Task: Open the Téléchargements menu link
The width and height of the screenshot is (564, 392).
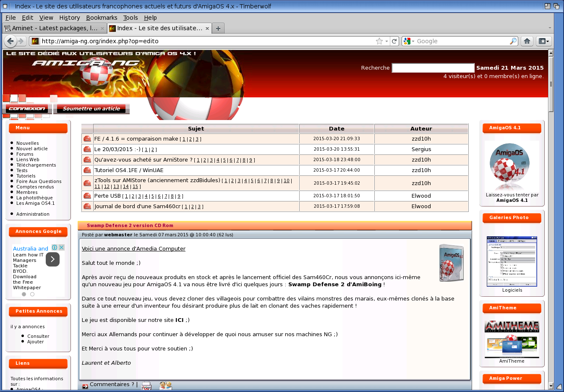Action: click(x=36, y=165)
